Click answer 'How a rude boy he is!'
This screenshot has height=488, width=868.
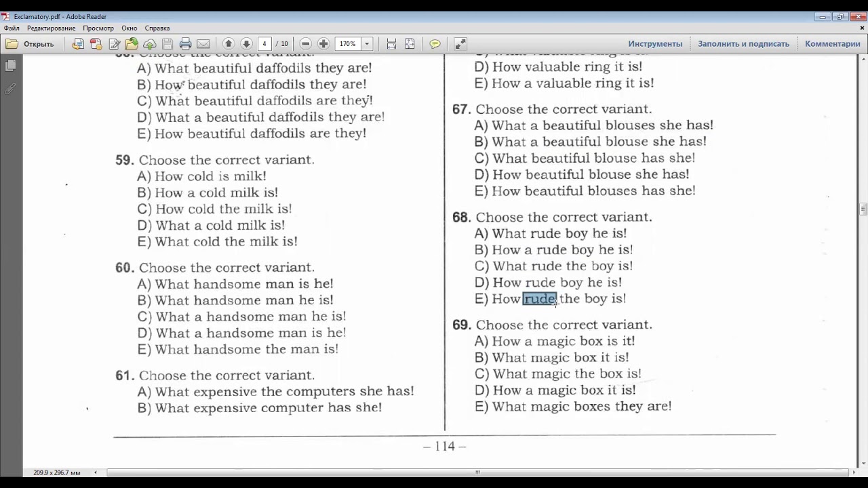553,250
